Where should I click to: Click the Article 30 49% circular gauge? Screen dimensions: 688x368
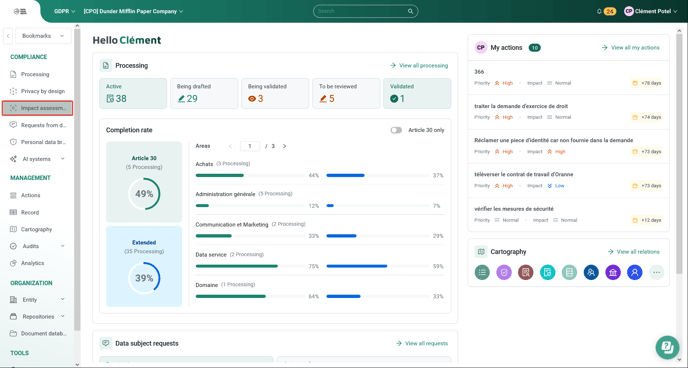click(x=144, y=194)
